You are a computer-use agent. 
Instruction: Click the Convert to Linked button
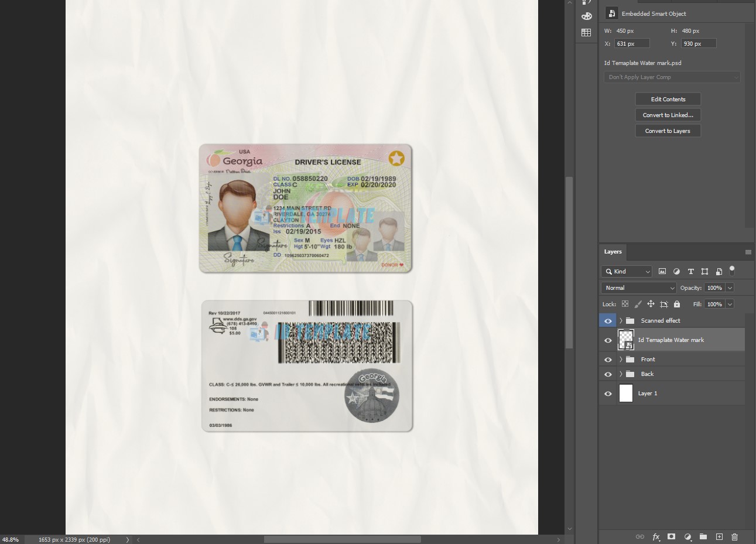coord(668,115)
